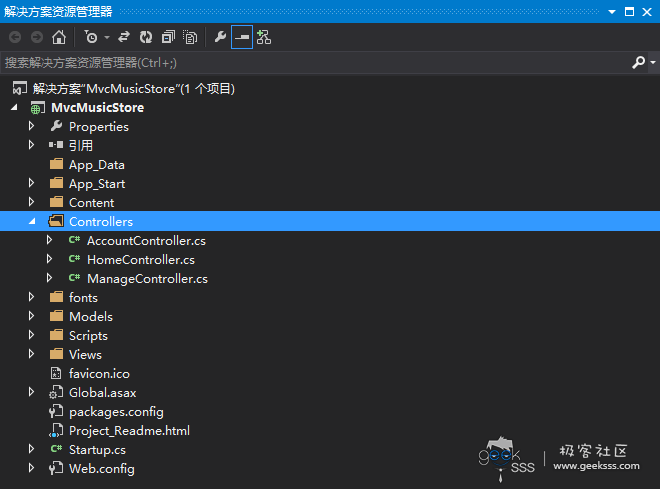Open the window position dropdown menu
This screenshot has width=660, height=489.
click(612, 12)
